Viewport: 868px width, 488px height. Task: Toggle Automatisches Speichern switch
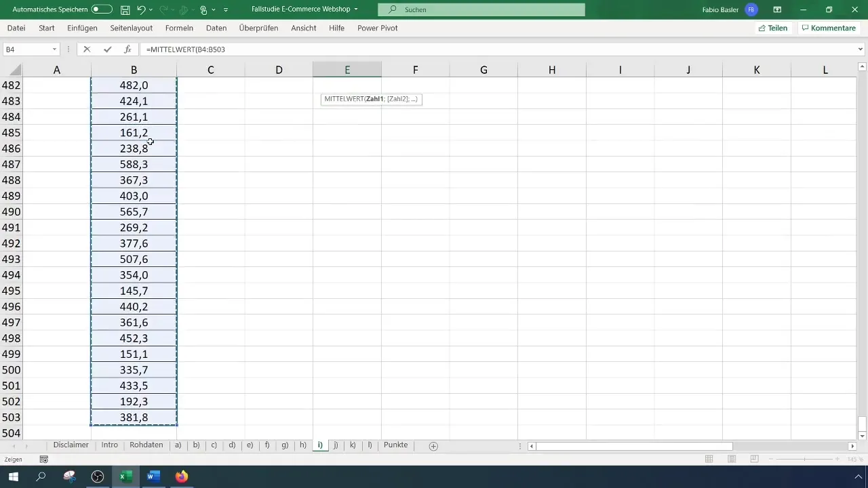click(x=102, y=9)
